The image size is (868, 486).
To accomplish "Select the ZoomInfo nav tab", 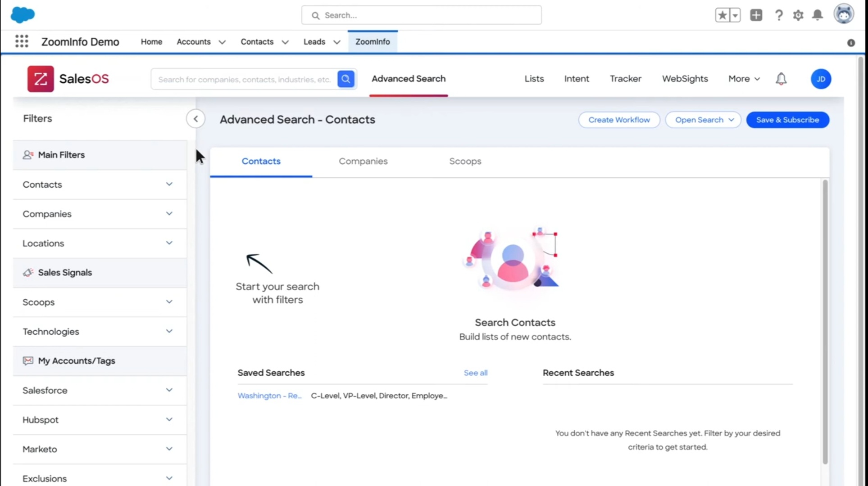I will [373, 41].
